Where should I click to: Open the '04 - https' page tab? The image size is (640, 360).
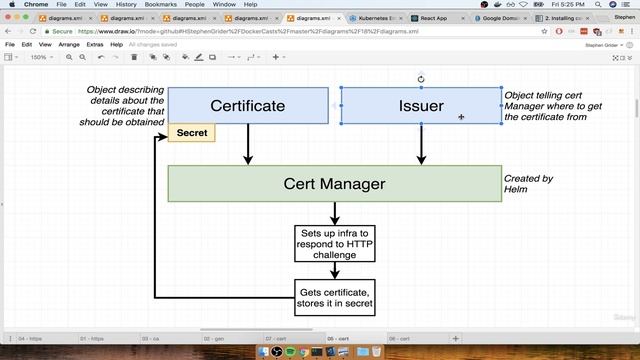(x=30, y=338)
